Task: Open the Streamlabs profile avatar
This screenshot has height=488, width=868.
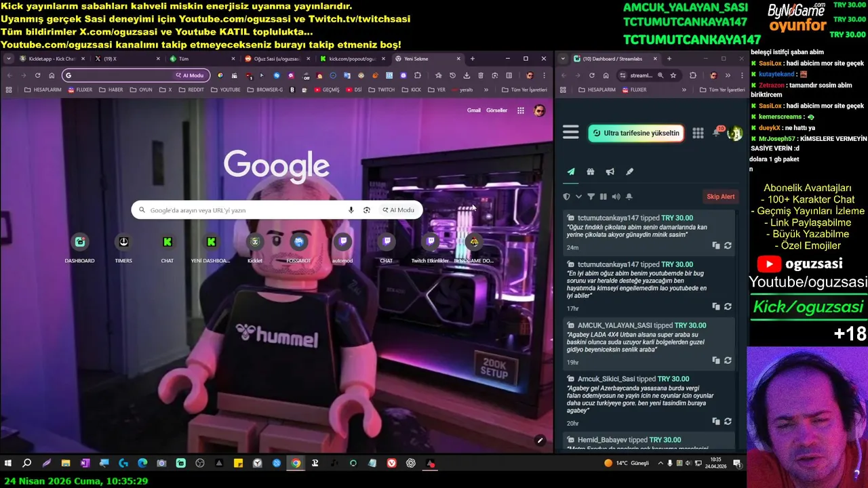Action: tap(734, 133)
